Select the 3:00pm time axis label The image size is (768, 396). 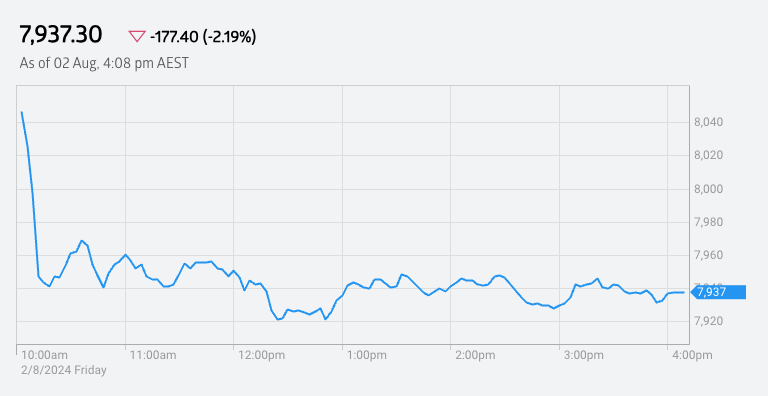(x=584, y=355)
